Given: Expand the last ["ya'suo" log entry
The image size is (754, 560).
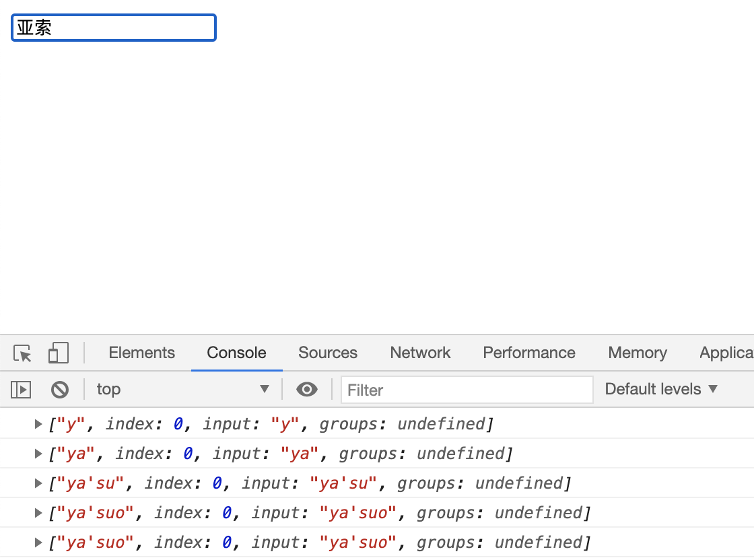Looking at the screenshot, I should (38, 542).
